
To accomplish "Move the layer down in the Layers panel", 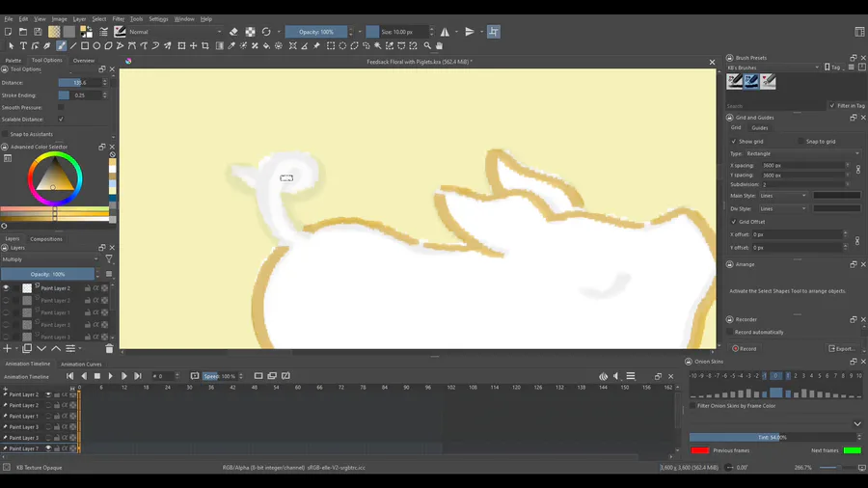I will 41,348.
